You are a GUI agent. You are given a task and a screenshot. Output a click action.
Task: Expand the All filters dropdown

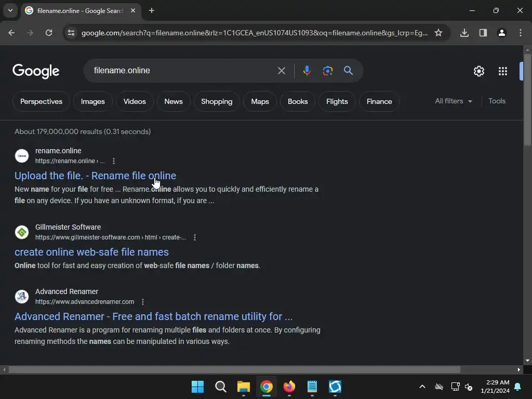454,101
